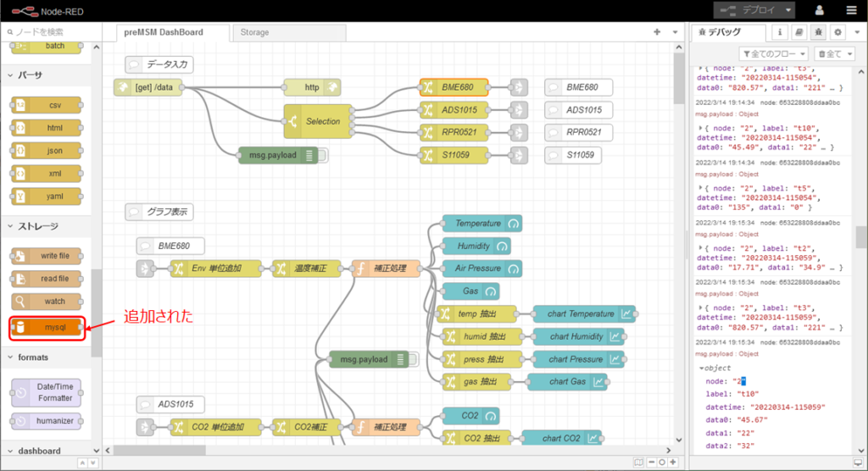Screen dimensions: 868x471
Task: Open the 全てのフロー filter dropdown
Action: point(774,53)
